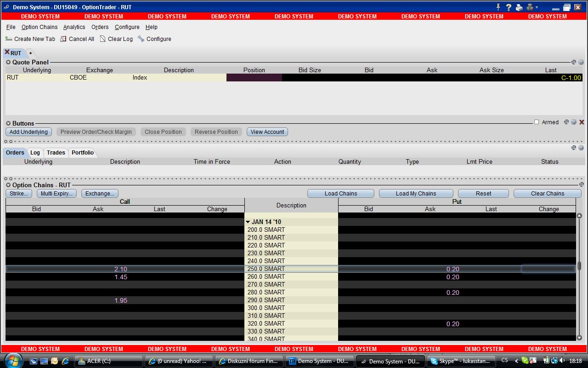Viewport: 588px width, 368px height.
Task: Click the Quote Panel round gray icon
Action: (x=581, y=62)
